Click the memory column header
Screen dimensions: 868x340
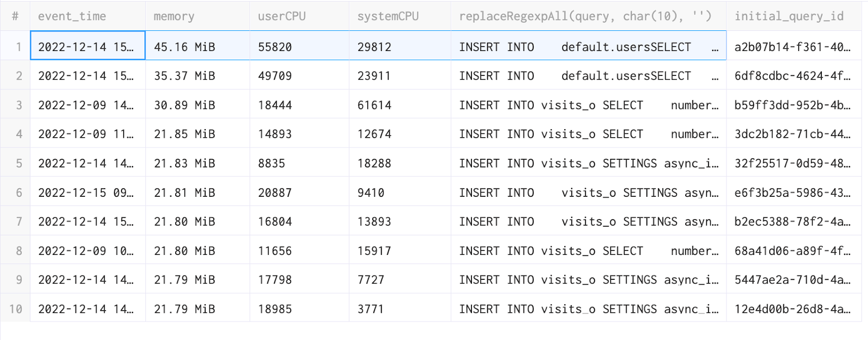pos(174,16)
